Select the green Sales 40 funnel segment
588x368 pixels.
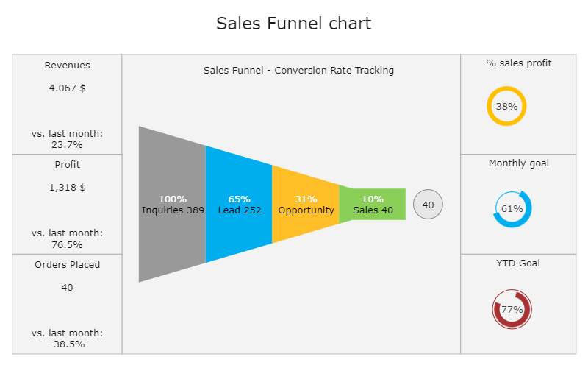click(x=373, y=205)
